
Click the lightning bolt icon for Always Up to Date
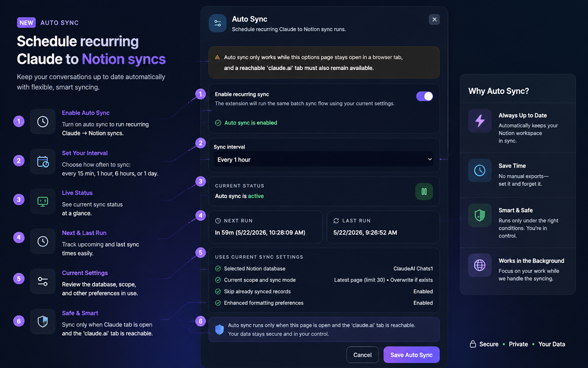[x=480, y=121]
